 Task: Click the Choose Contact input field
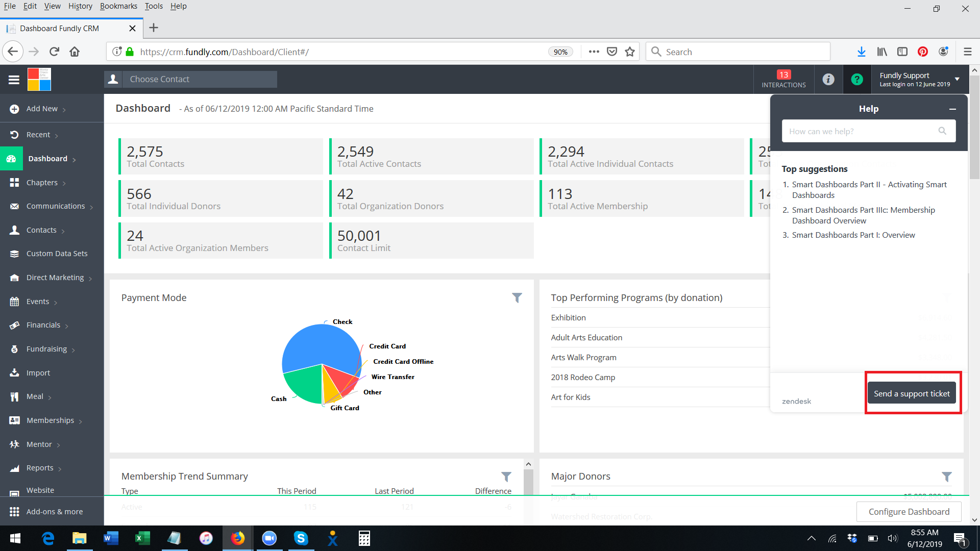click(200, 79)
